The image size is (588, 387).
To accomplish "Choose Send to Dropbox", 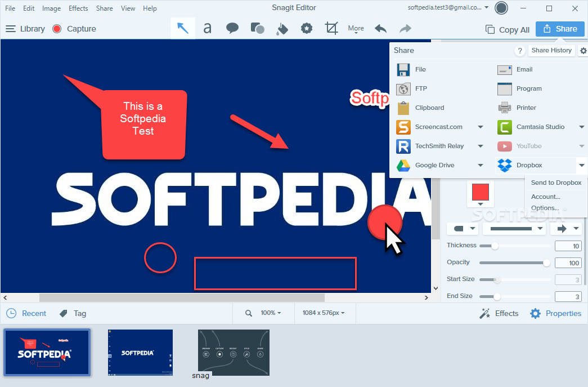I will pyautogui.click(x=556, y=183).
